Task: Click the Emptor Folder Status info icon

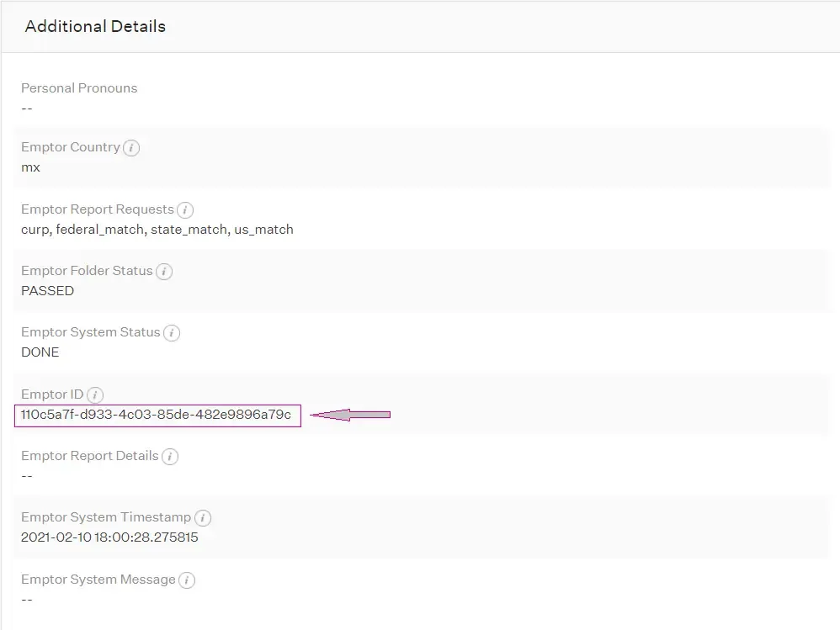Action: [164, 271]
